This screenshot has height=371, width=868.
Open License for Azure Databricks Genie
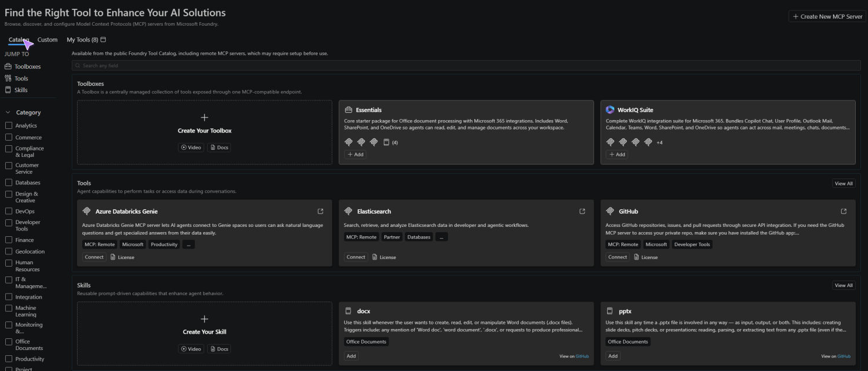click(123, 257)
